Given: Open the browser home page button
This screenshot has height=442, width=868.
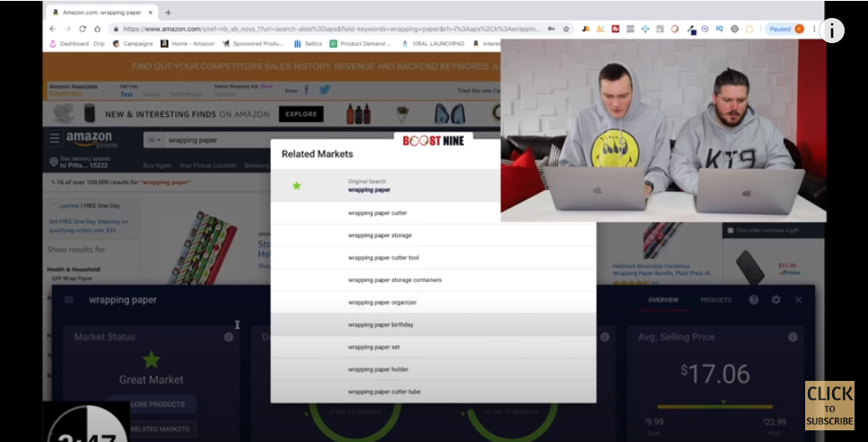Looking at the screenshot, I should 97,29.
